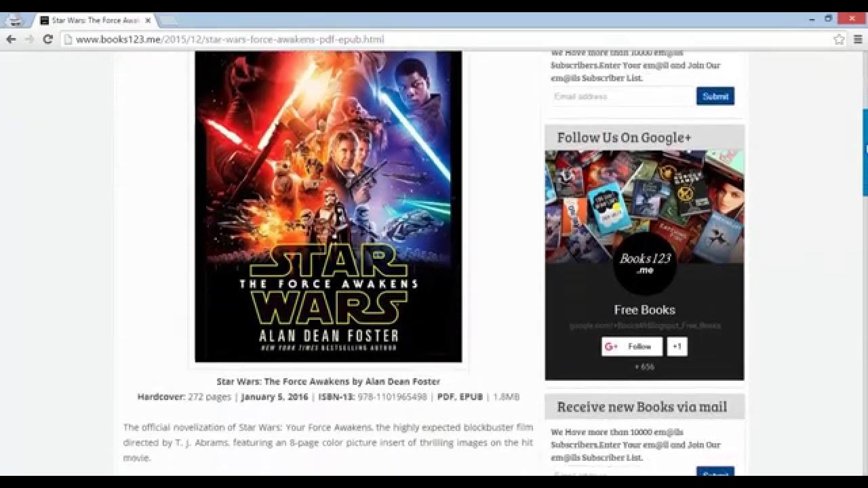Screen dimensions: 868x488
Task: Click the Google+ book collage banner
Action: 644,207
